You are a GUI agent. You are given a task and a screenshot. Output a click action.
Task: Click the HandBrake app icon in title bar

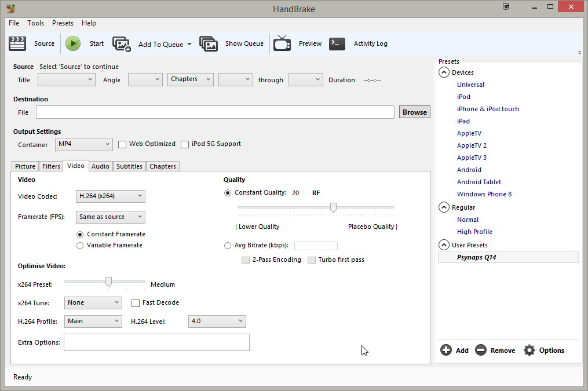[11, 8]
